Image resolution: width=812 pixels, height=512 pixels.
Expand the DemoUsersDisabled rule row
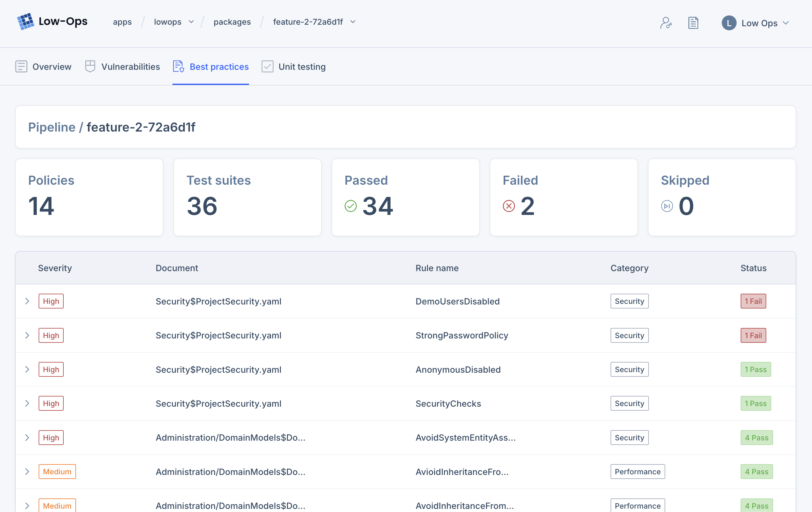[27, 301]
